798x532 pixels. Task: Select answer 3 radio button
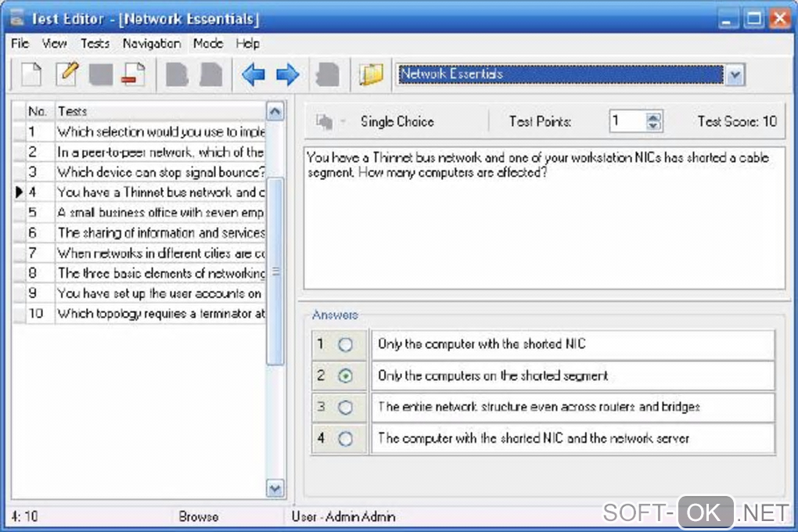tap(345, 408)
